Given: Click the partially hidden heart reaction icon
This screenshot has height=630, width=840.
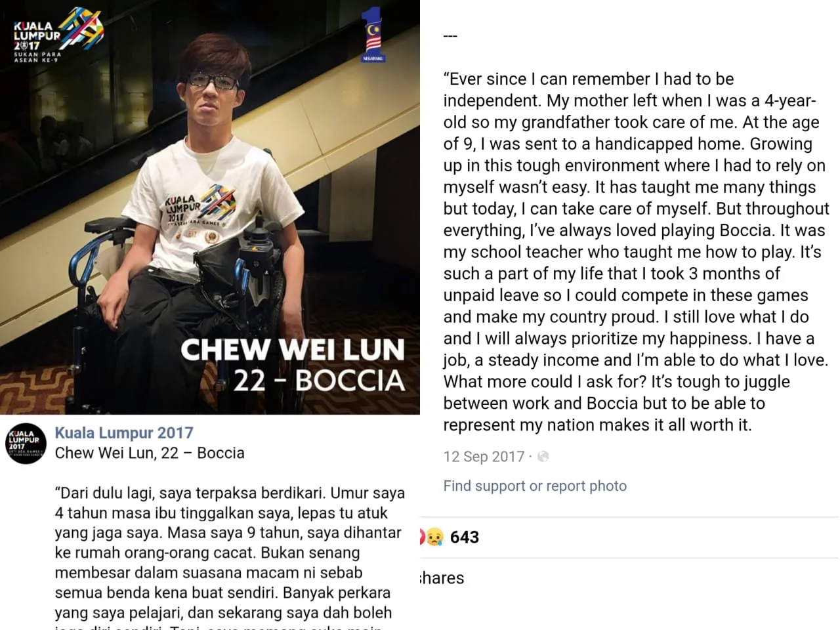Looking at the screenshot, I should (422, 537).
